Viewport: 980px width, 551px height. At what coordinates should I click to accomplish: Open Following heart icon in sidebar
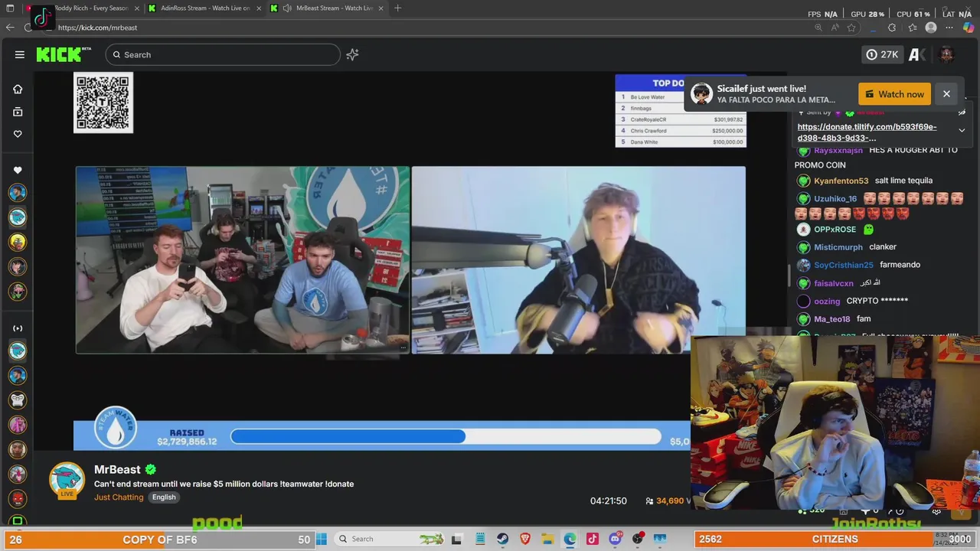(x=18, y=134)
